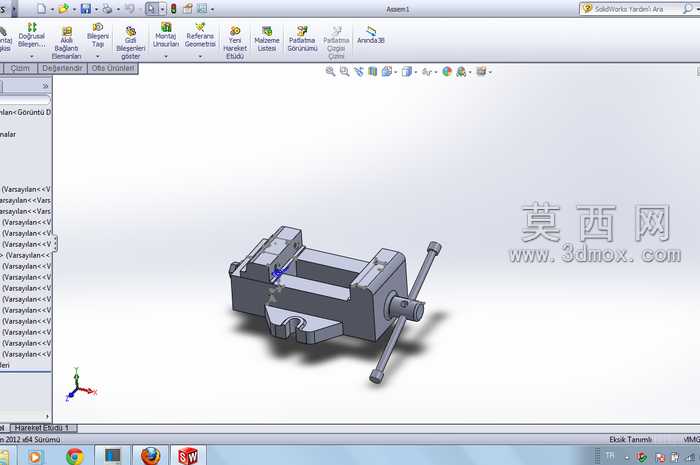
Task: Open the Hareket Etüdü 1 bottom tab
Action: 43,428
